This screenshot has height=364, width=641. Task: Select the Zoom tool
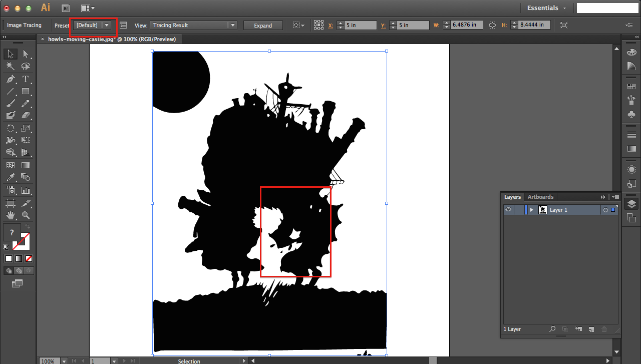[x=26, y=215]
